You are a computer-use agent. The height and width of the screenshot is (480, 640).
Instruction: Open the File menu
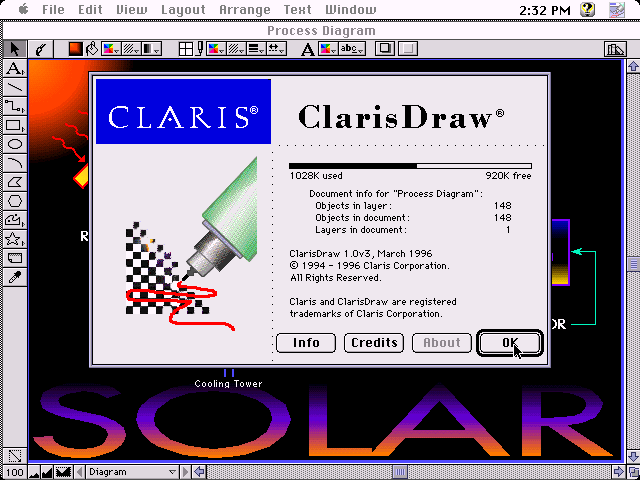click(x=53, y=9)
